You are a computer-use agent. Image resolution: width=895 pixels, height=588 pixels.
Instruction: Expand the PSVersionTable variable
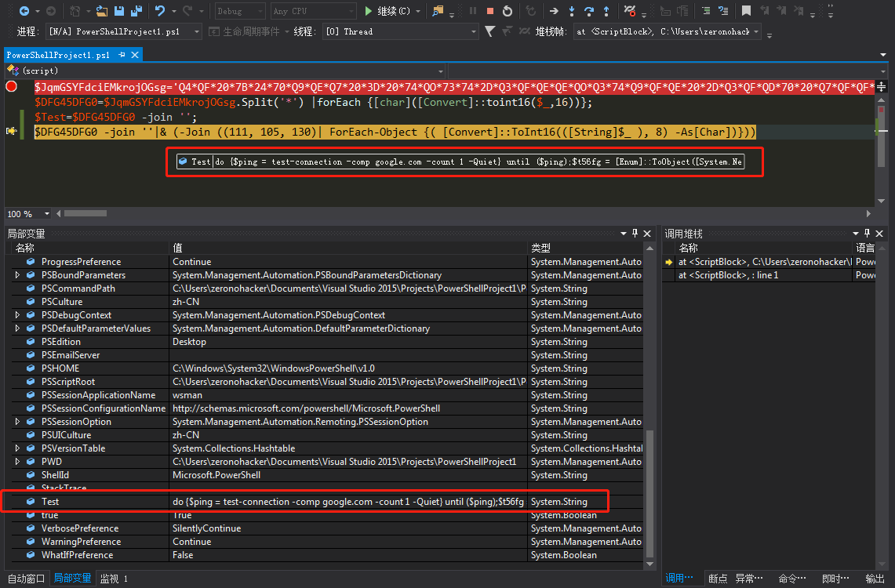coord(18,448)
